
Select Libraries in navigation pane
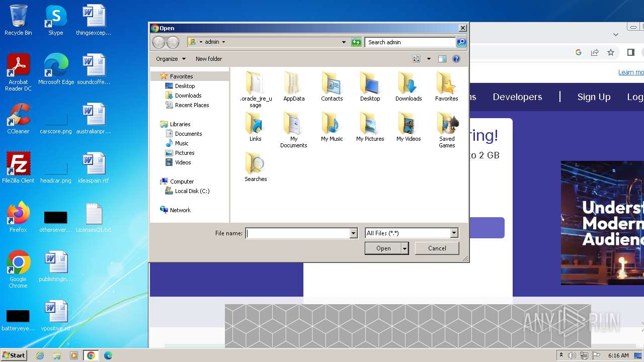tap(180, 124)
